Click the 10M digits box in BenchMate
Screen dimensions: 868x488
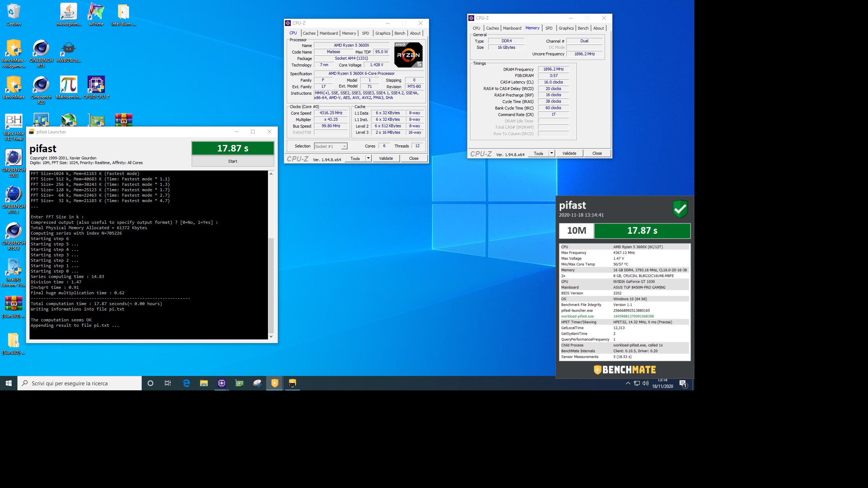(576, 231)
